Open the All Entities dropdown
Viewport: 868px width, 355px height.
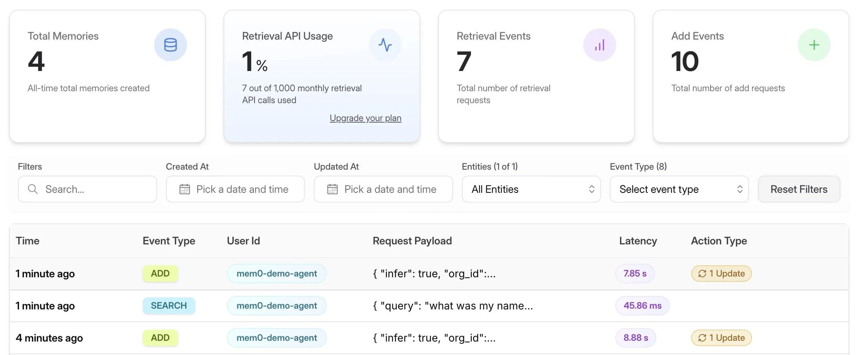pos(531,189)
